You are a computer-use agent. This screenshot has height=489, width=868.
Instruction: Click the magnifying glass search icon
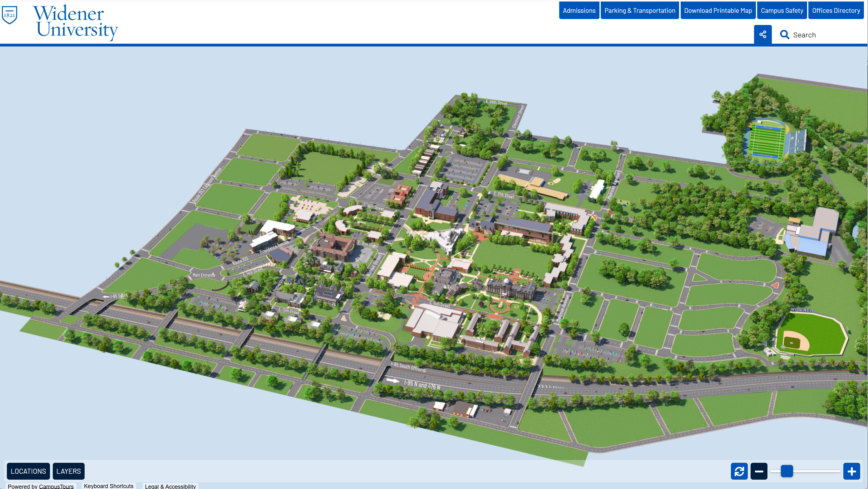(x=784, y=35)
